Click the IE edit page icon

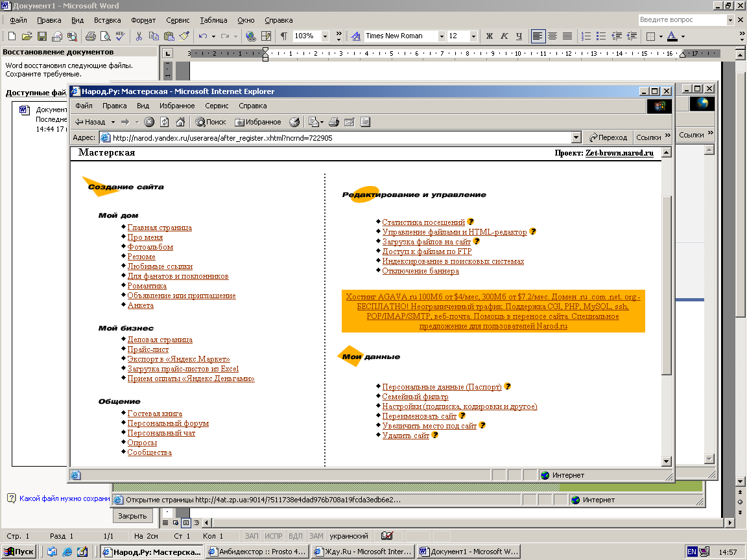[350, 122]
